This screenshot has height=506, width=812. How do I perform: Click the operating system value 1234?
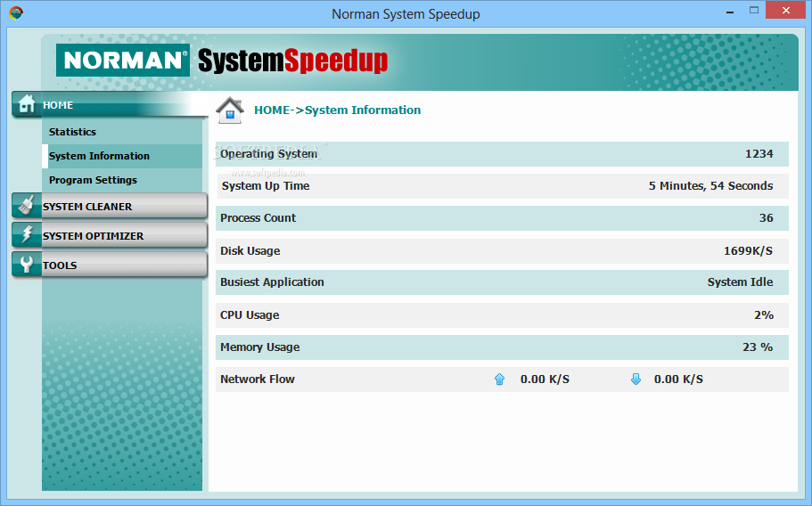point(759,153)
